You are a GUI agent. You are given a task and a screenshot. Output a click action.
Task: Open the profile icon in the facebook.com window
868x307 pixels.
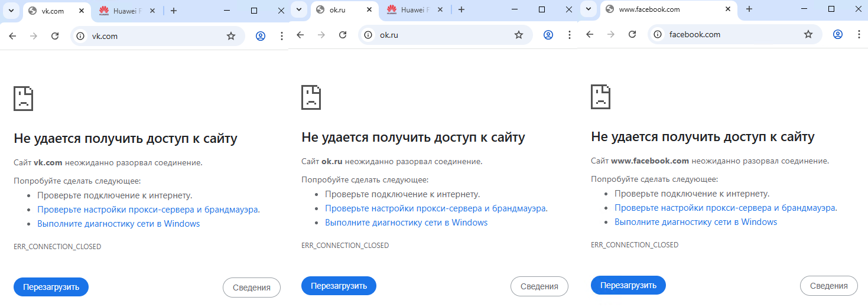838,34
